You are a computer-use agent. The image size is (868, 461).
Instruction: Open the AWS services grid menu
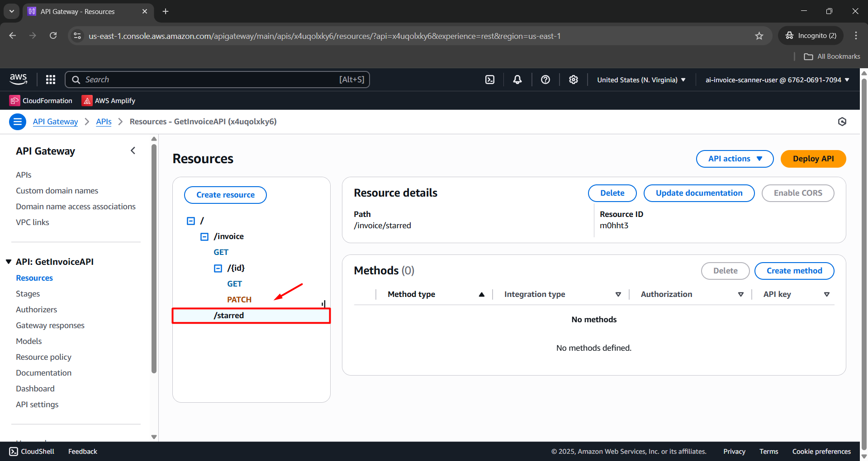(x=50, y=79)
